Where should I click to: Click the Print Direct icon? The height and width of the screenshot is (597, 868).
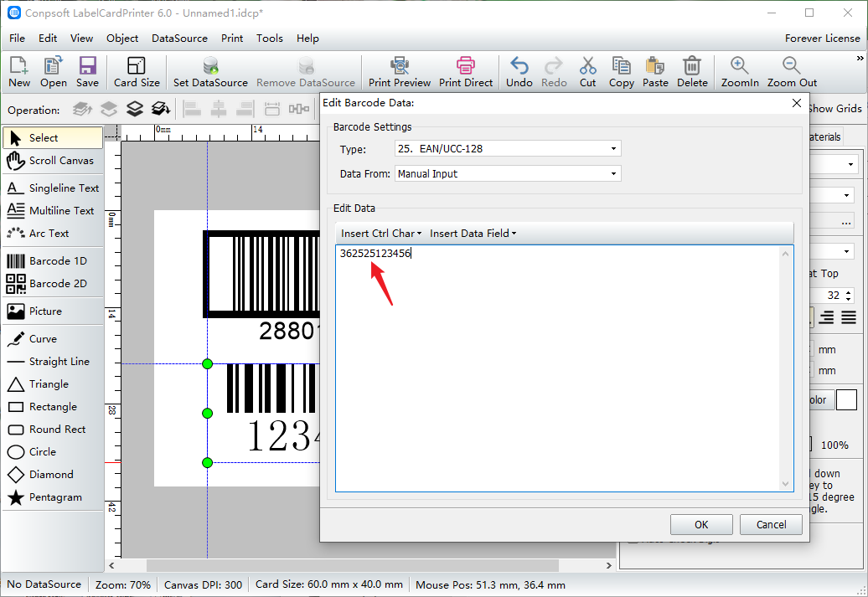(466, 72)
